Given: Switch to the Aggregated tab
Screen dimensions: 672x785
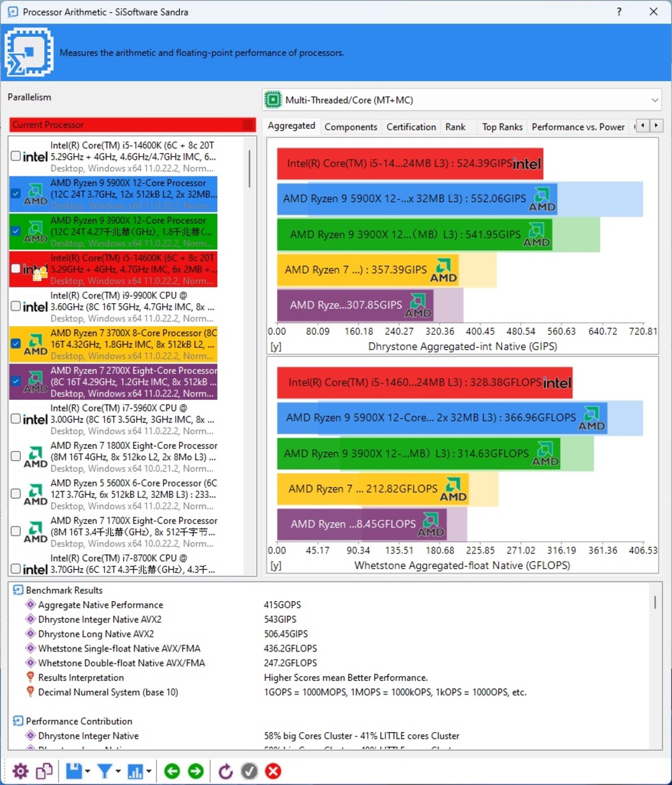Looking at the screenshot, I should tap(291, 125).
